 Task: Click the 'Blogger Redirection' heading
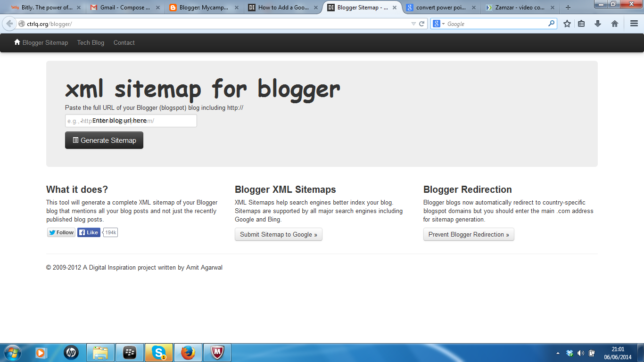click(x=467, y=189)
